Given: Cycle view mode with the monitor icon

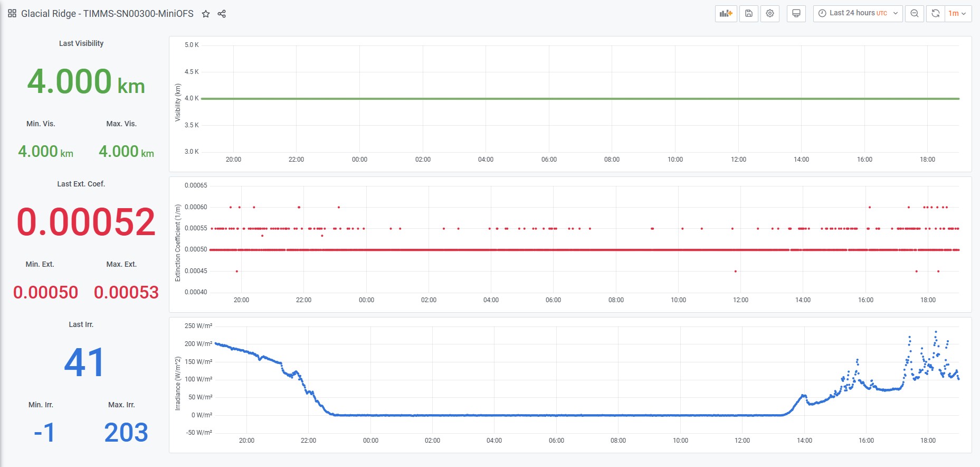Looking at the screenshot, I should (796, 14).
